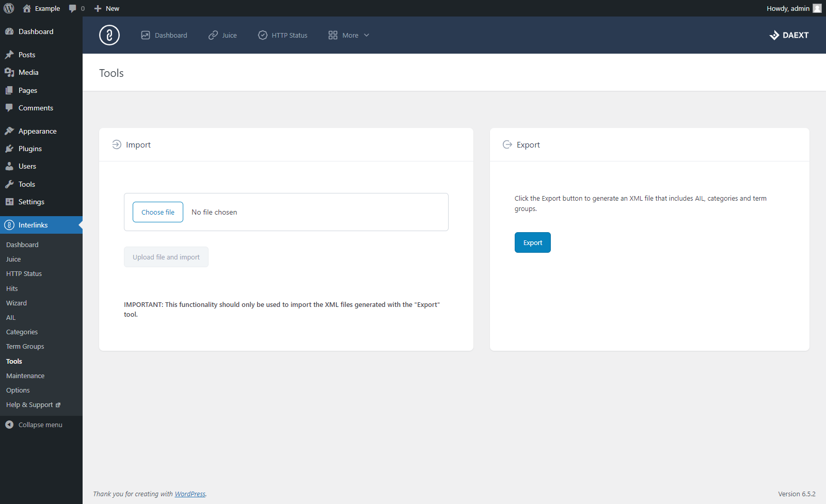Click the HTTP Status checkmark icon in header
The height and width of the screenshot is (504, 826).
pos(263,35)
